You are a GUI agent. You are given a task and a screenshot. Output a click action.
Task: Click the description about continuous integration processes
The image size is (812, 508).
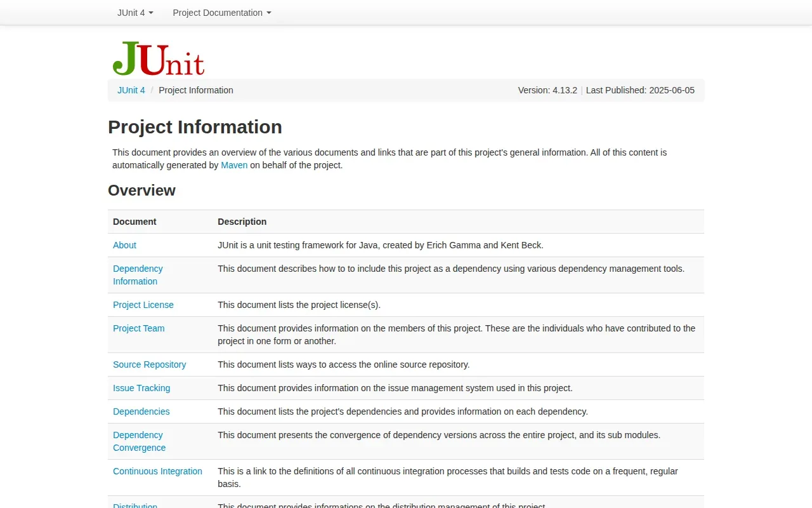[448, 478]
